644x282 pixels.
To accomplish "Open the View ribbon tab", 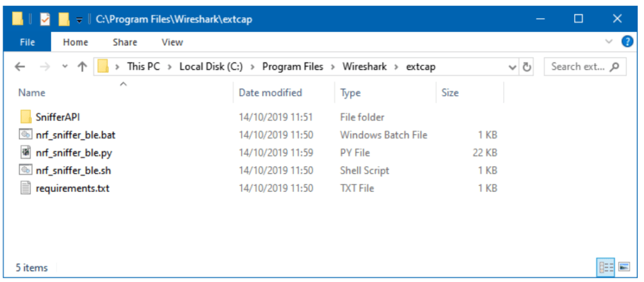I will (x=172, y=42).
